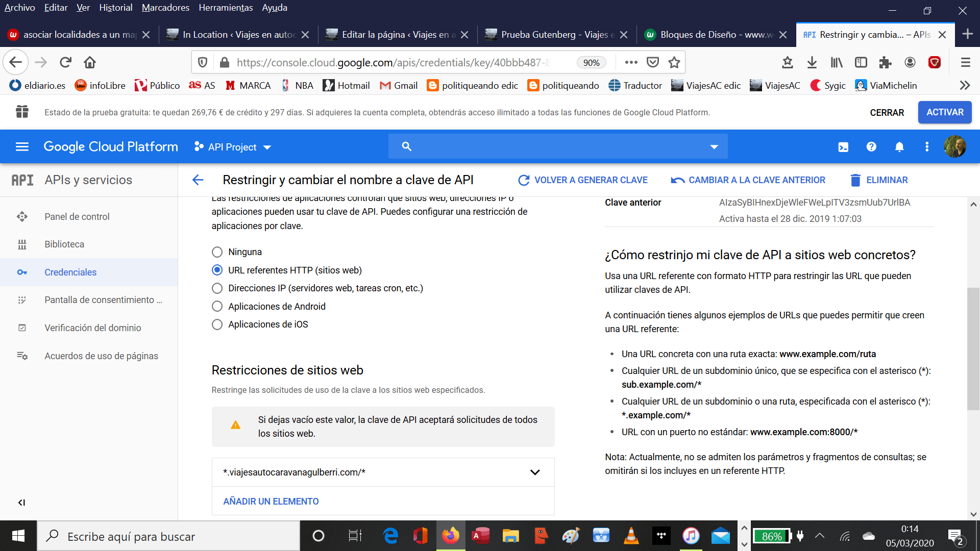Viewport: 980px width, 551px height.
Task: Click the Save to Pocket icon
Action: tap(653, 62)
